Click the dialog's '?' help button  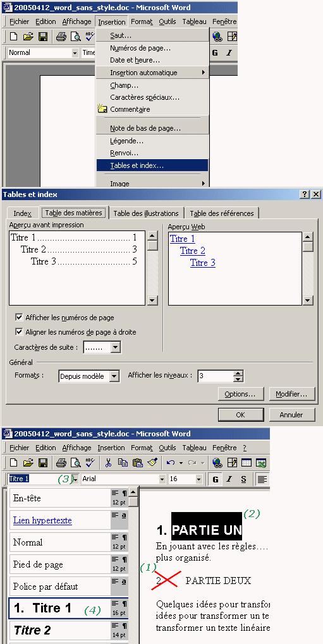coord(305,194)
